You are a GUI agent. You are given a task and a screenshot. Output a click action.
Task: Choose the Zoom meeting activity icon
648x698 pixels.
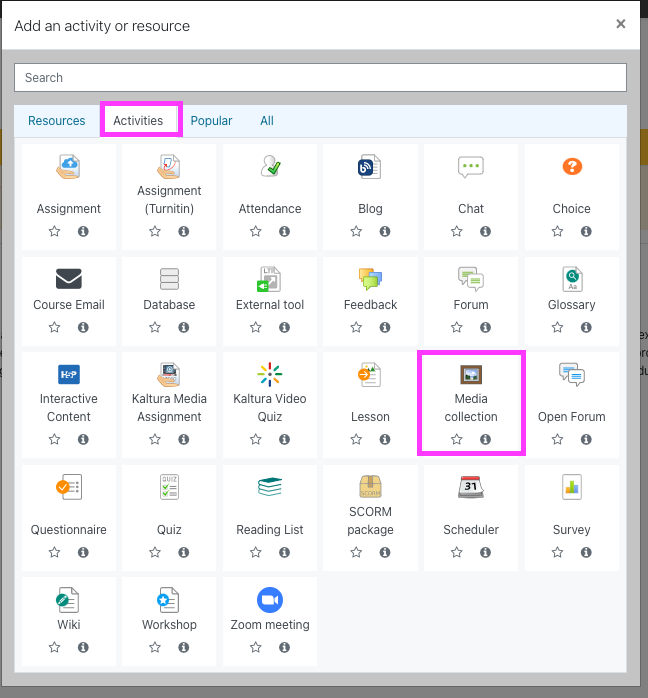click(270, 599)
